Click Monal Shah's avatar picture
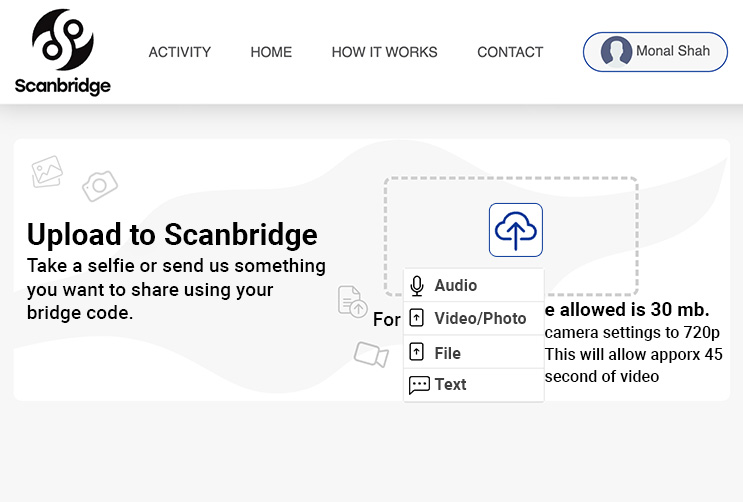 (616, 51)
